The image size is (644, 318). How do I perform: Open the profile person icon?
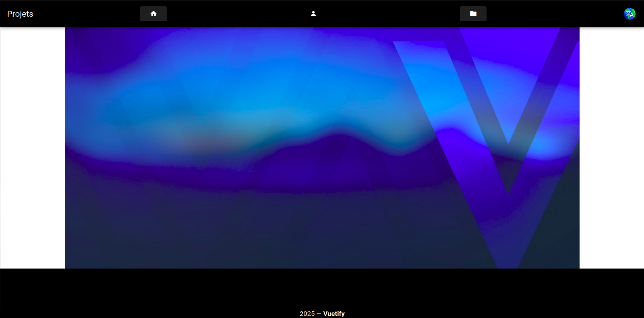pyautogui.click(x=313, y=14)
